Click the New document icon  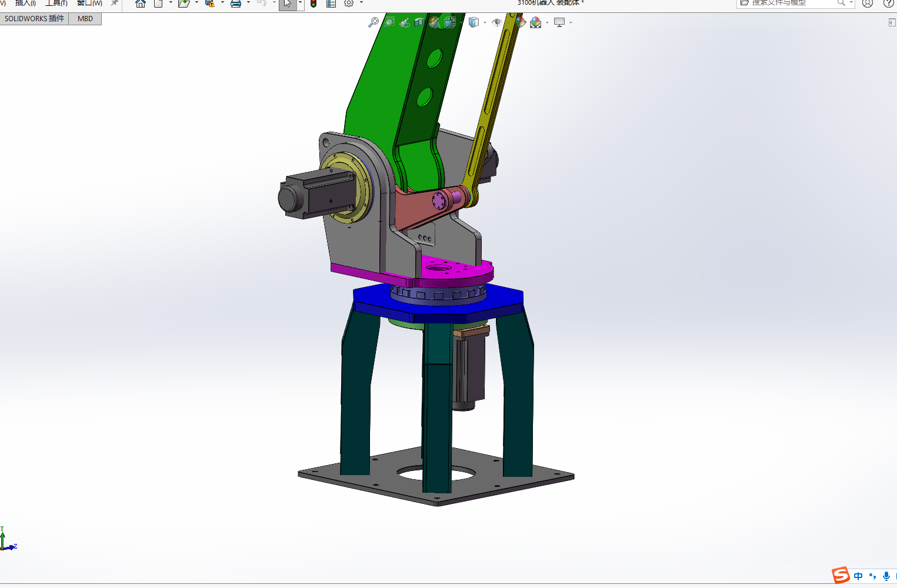pyautogui.click(x=158, y=4)
